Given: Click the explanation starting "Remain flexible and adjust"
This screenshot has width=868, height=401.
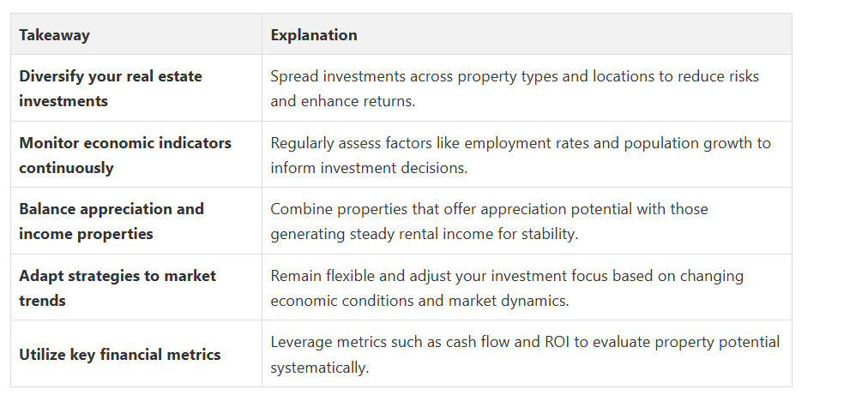Looking at the screenshot, I should tap(507, 288).
